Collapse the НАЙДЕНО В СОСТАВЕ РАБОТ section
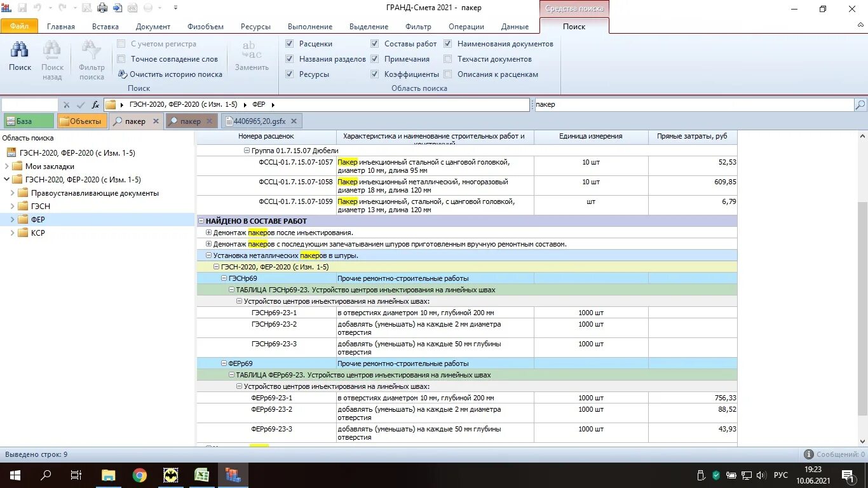Screen dimensions: 868x488 coord(201,221)
